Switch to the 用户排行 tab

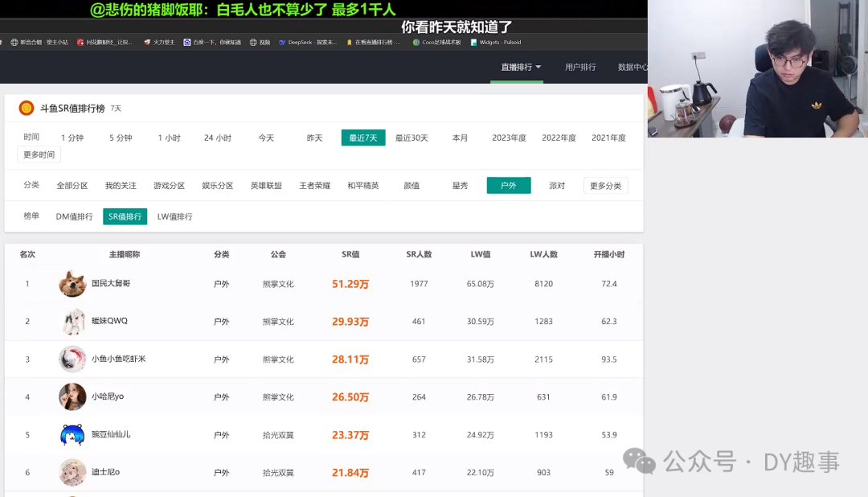(580, 67)
